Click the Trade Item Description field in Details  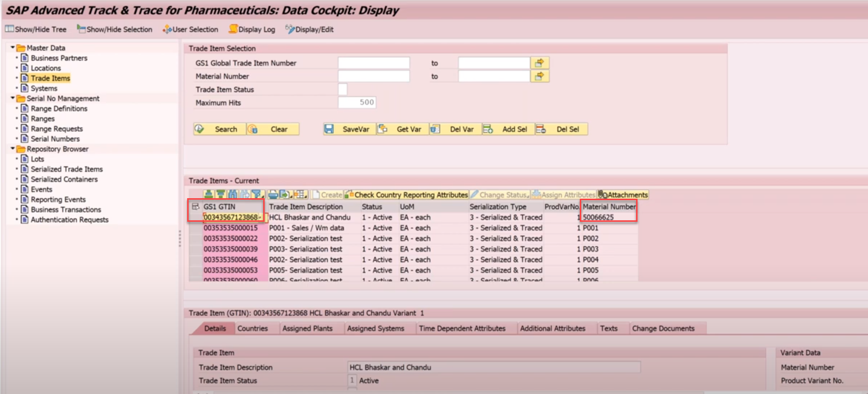[494, 367]
